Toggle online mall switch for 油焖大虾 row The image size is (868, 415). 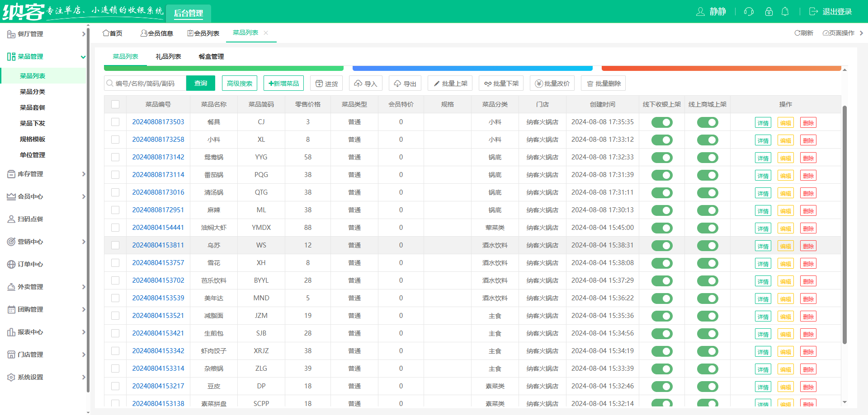point(708,228)
